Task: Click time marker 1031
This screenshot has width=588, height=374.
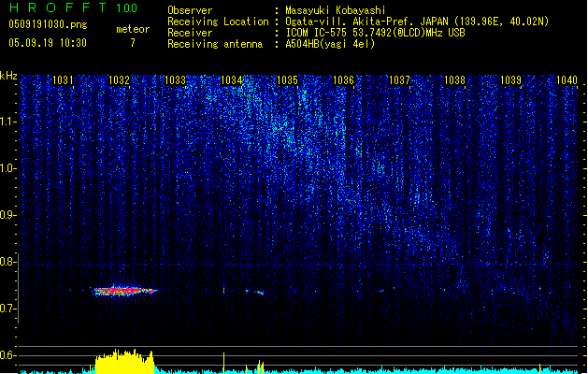Action: [x=63, y=79]
